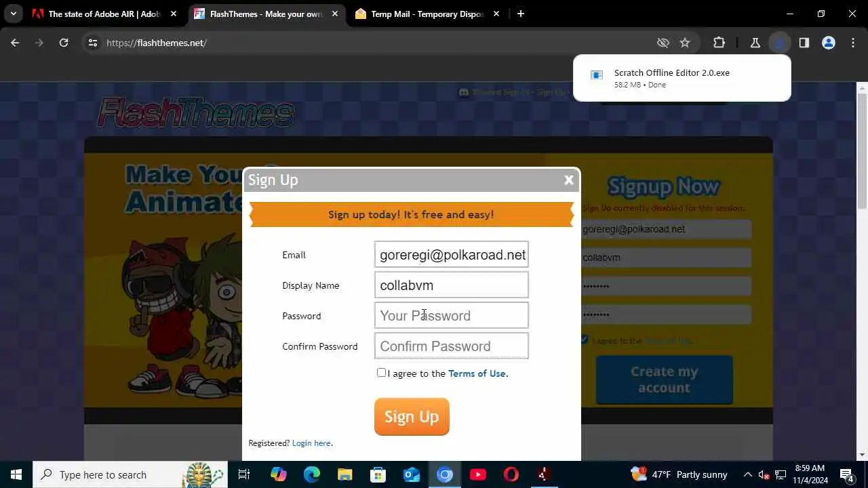Toggle the browser side panel icon
The image size is (868, 488).
(x=804, y=43)
